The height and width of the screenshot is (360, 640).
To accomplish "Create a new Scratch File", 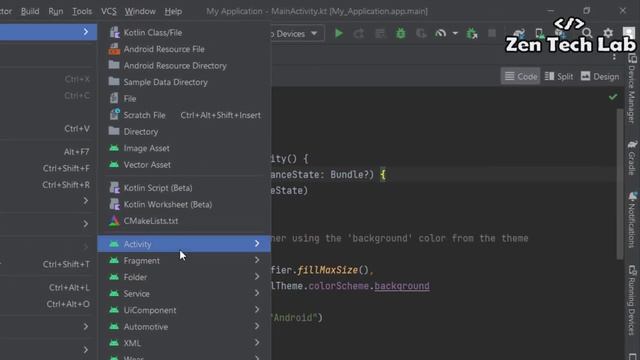I will (184, 115).
